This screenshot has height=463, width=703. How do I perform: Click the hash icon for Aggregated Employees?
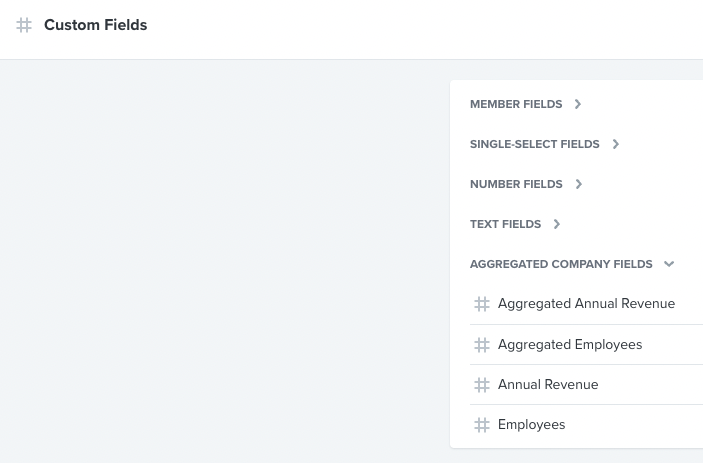[x=482, y=345]
